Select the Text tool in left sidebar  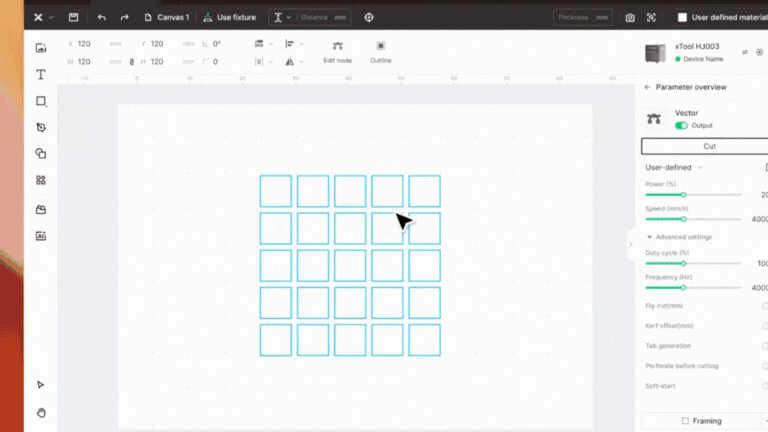tap(41, 75)
